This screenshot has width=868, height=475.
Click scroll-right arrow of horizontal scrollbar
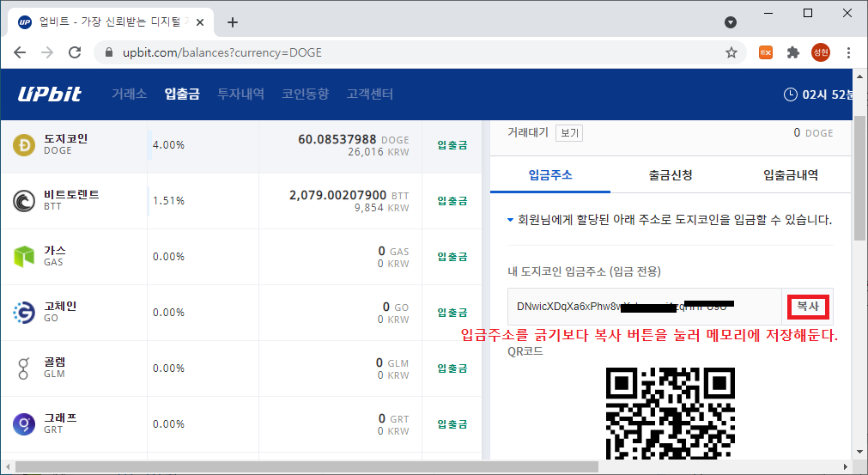tap(846, 466)
